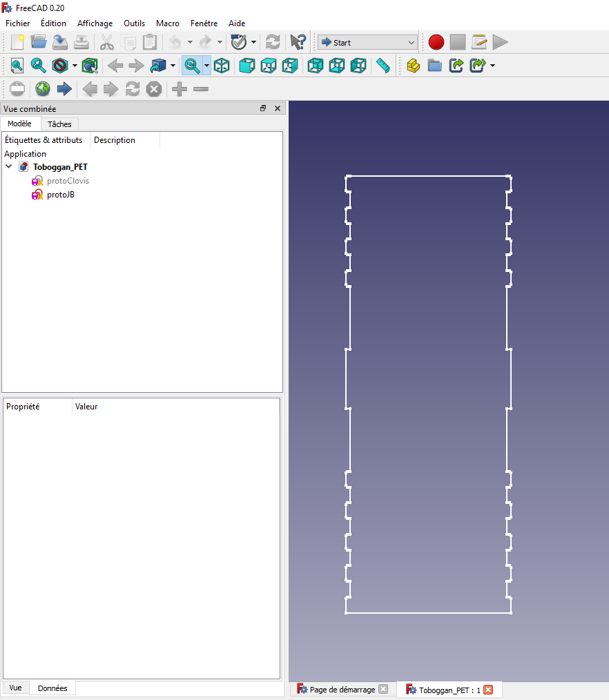Collapse the Toboggan_PET tree node
The height and width of the screenshot is (700, 609).
pyautogui.click(x=9, y=166)
